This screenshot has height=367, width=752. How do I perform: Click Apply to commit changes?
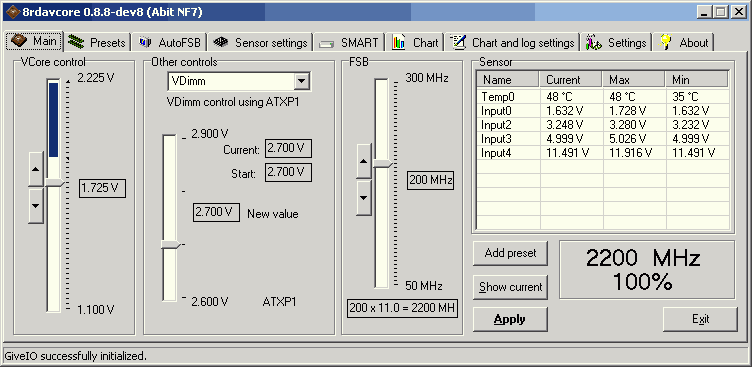point(510,319)
